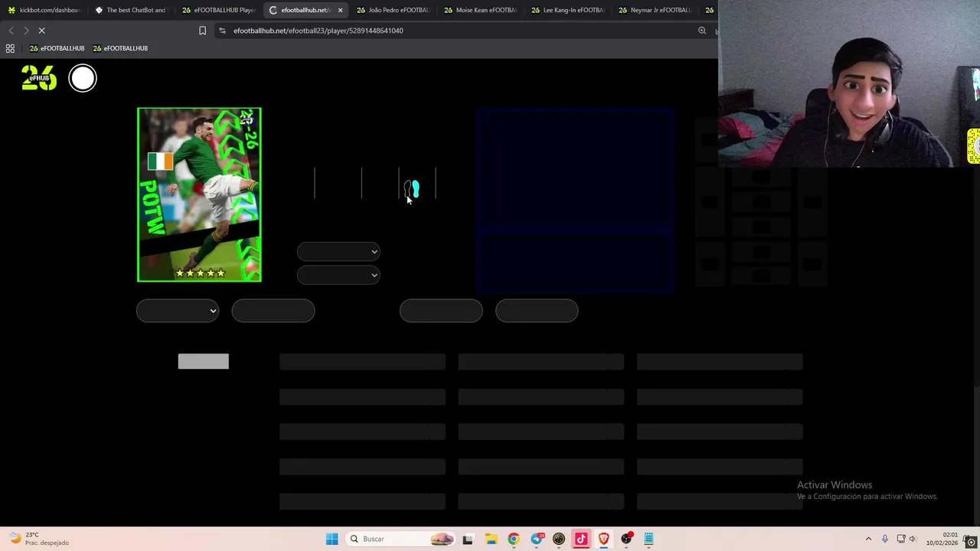Click the light gray button below the card
This screenshot has height=551, width=980.
(203, 361)
